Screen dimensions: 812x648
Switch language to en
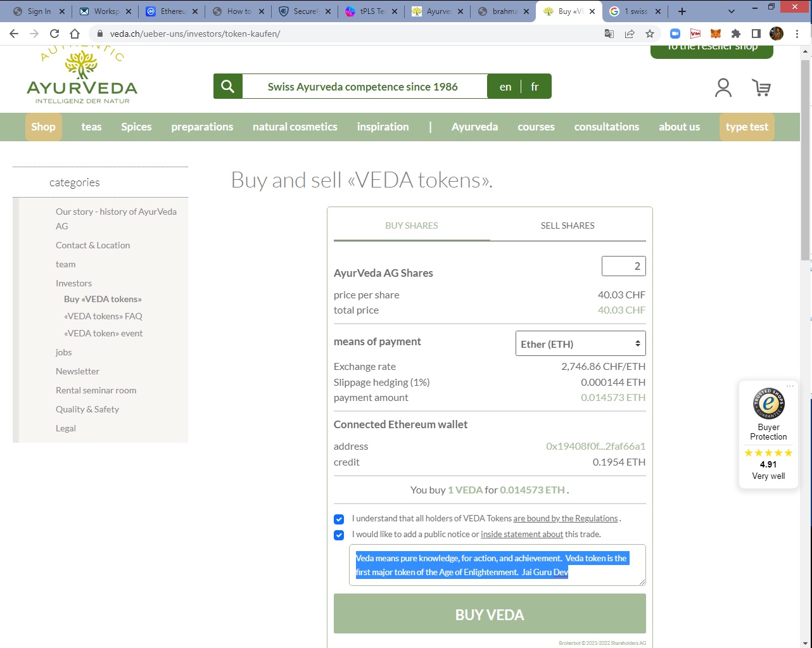505,87
